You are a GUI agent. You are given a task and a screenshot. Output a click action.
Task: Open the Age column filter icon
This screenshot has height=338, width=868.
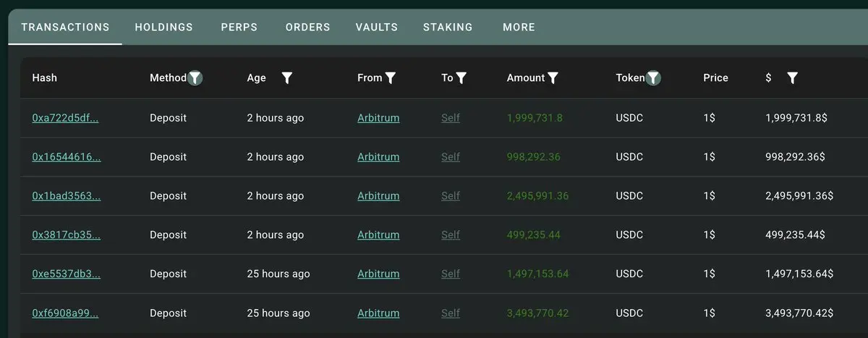tap(286, 78)
